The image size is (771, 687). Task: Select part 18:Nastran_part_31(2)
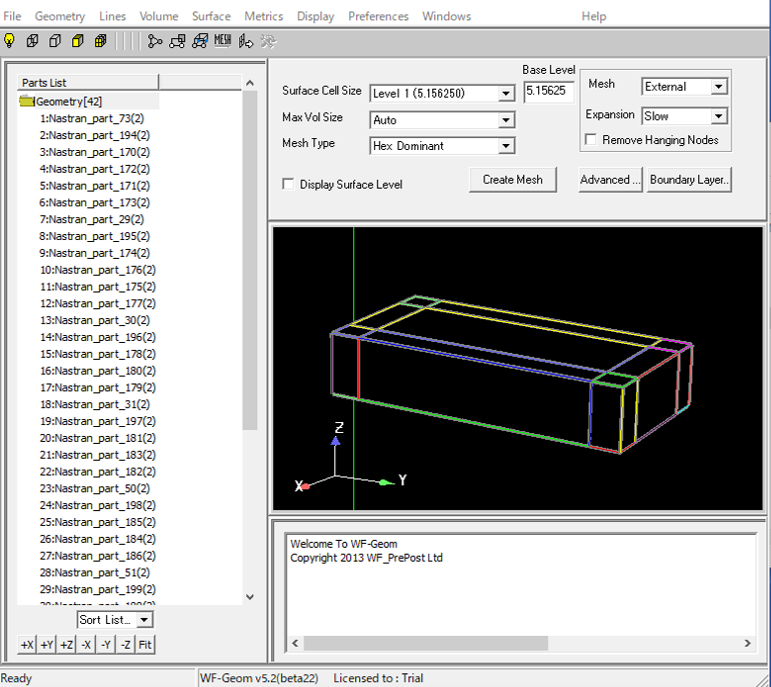pyautogui.click(x=95, y=404)
